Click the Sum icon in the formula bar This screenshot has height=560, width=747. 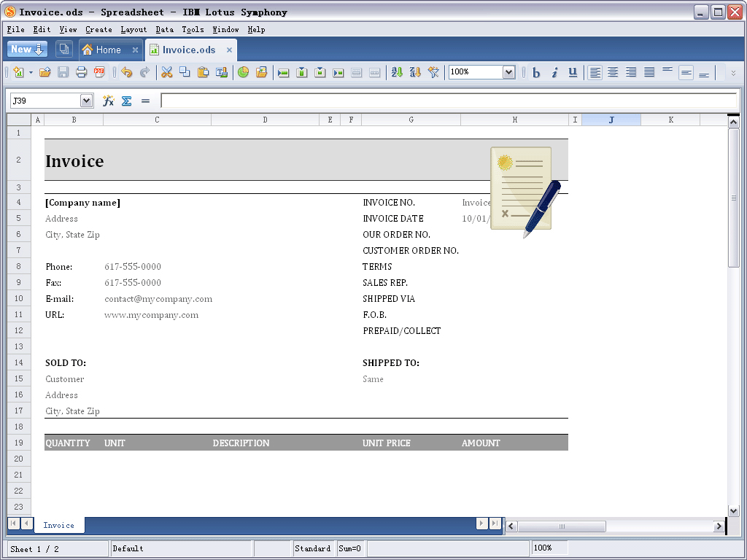pyautogui.click(x=125, y=101)
